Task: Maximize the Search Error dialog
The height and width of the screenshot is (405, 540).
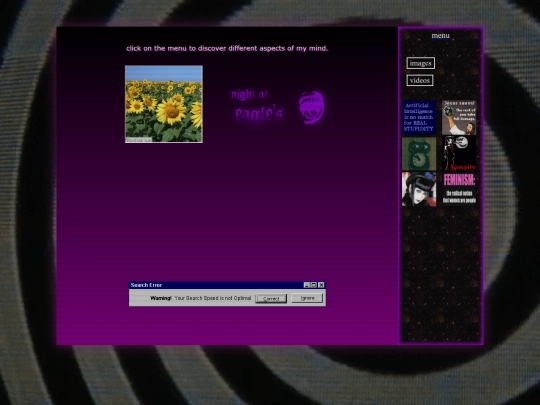Action: point(313,285)
